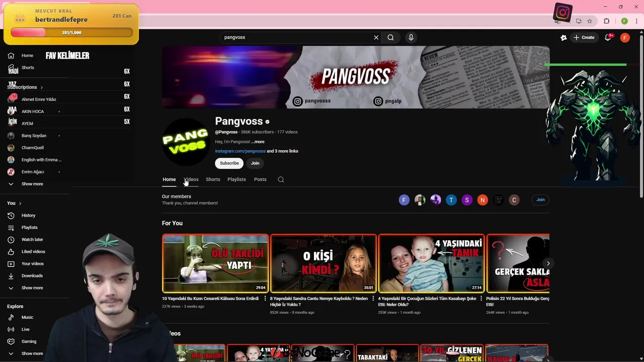Subscribe to the Pangvoss channel
This screenshot has height=362, width=644.
pyautogui.click(x=229, y=163)
